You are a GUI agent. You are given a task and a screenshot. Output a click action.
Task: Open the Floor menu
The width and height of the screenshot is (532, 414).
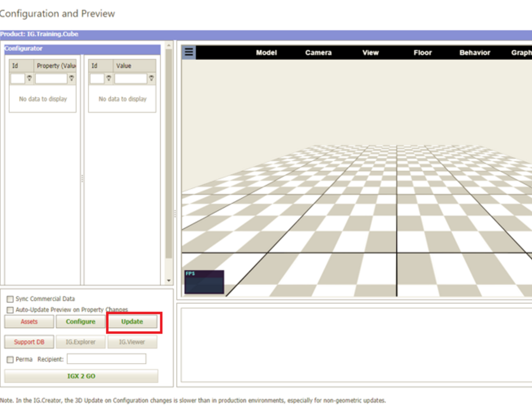click(423, 53)
